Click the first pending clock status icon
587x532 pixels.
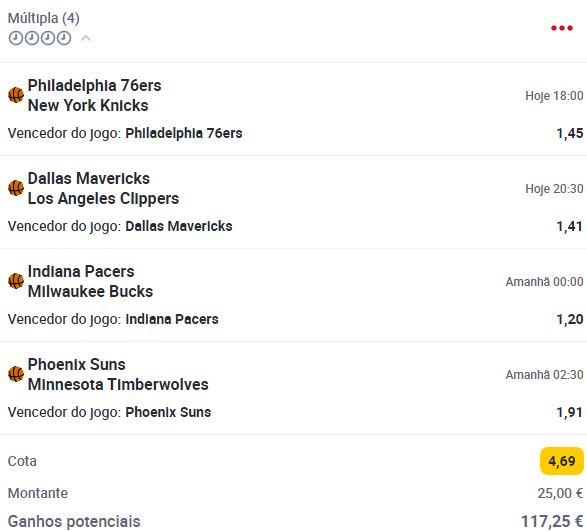[x=16, y=38]
